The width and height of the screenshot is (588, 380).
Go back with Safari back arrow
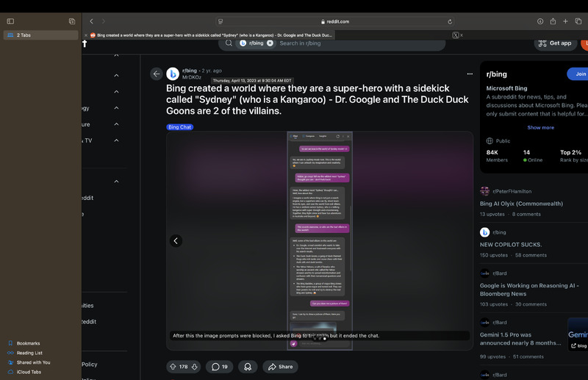click(x=91, y=21)
